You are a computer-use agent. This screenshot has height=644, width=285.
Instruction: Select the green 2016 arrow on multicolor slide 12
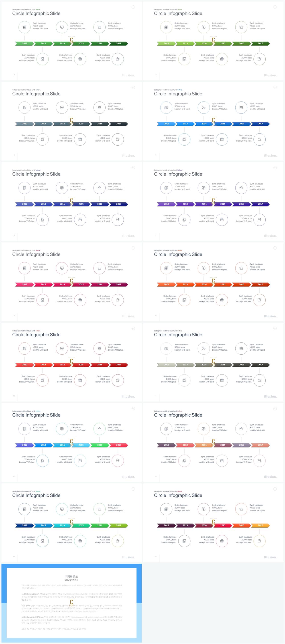point(100,445)
